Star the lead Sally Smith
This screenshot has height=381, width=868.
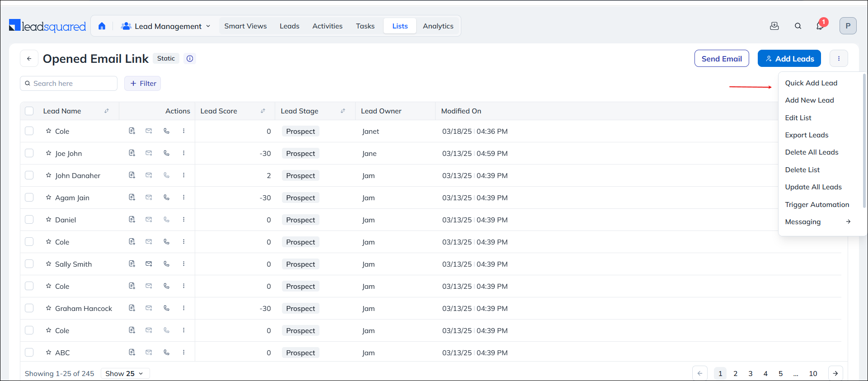point(48,264)
